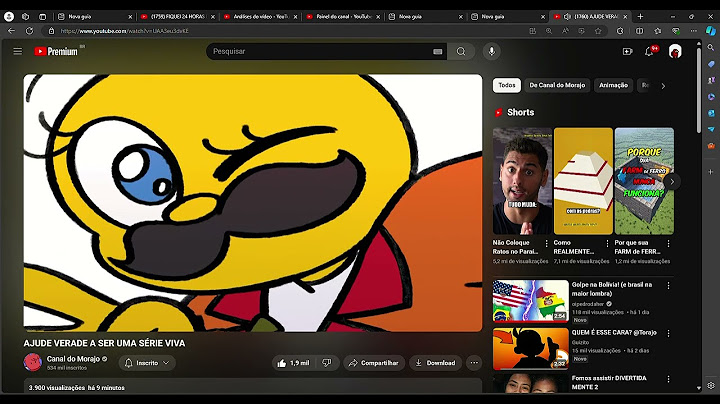Screen dimensions: 720x404
Task: Open the on-screen keyboard in search box
Action: click(x=438, y=51)
